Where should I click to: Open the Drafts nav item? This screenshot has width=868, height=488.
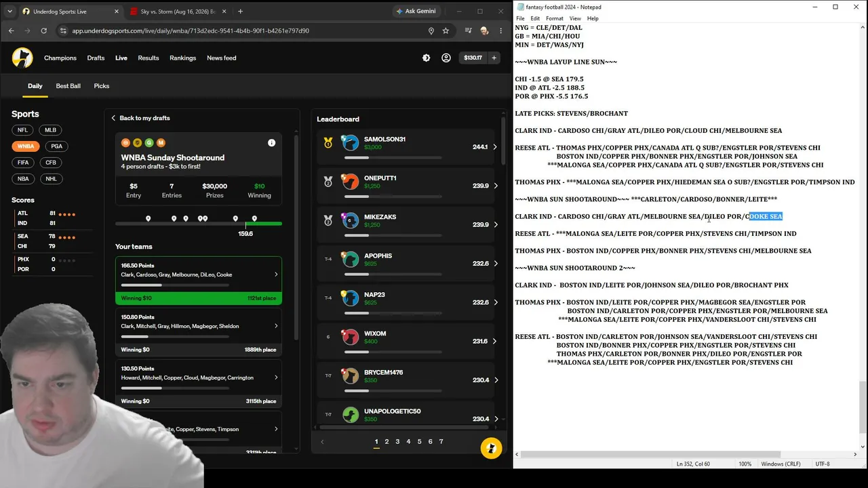(x=96, y=58)
